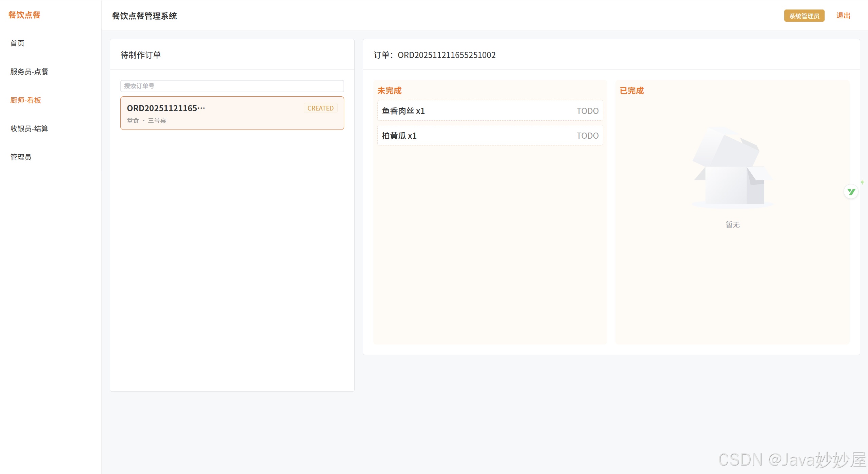Focus the 搜索订单号 search field
This screenshot has height=474, width=868.
click(x=232, y=86)
